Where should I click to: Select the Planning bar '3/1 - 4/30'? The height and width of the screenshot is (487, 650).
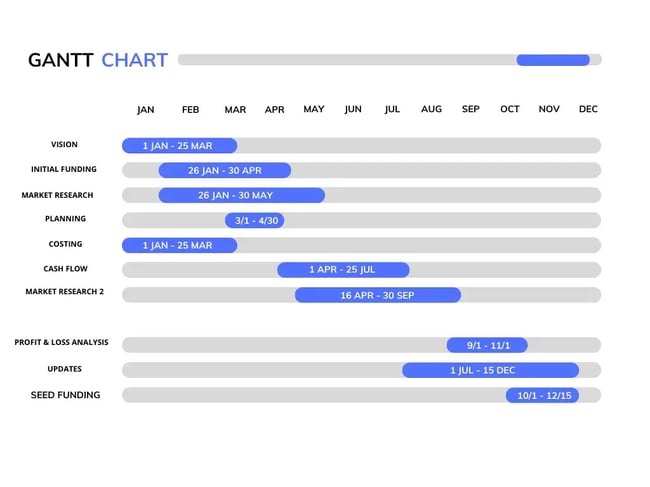pos(254,220)
